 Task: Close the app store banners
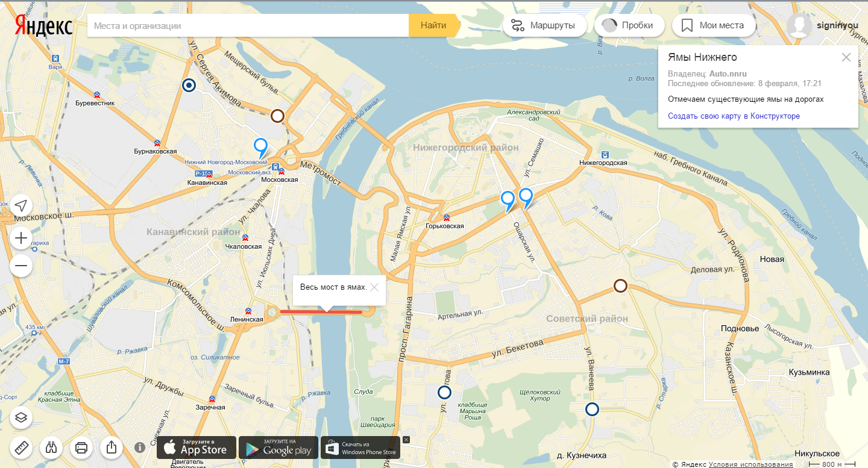click(406, 440)
